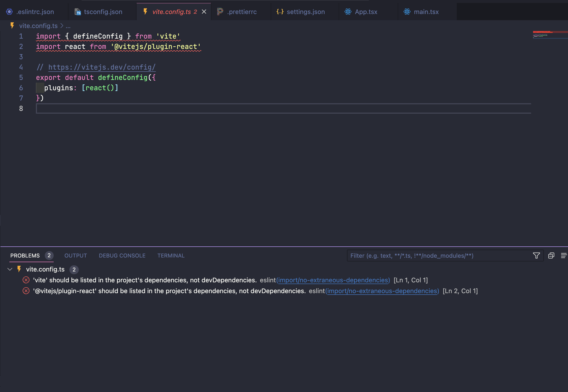This screenshot has height=392, width=568.
Task: Close the vite.config.ts tab
Action: point(204,12)
